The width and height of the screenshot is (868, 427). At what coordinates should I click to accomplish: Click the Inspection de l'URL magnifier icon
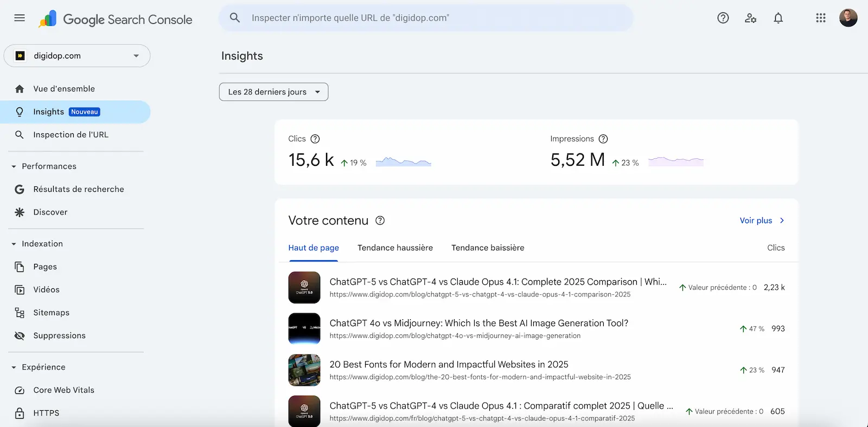click(20, 135)
